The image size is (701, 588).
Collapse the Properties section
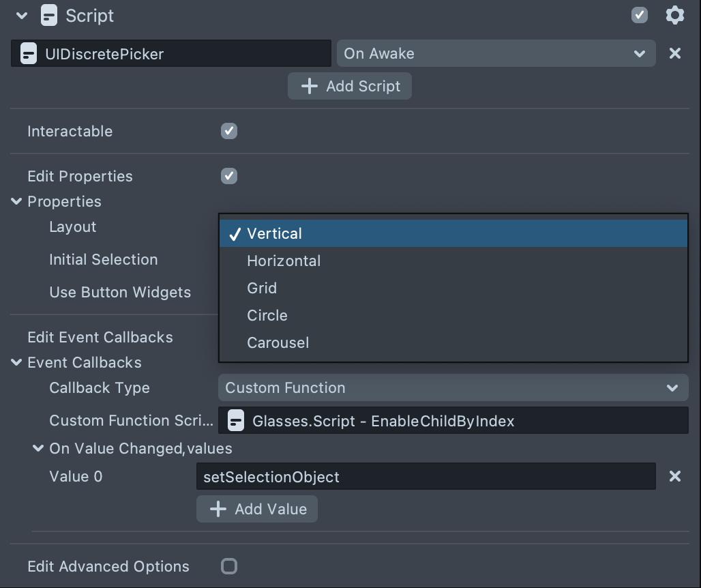(16, 202)
